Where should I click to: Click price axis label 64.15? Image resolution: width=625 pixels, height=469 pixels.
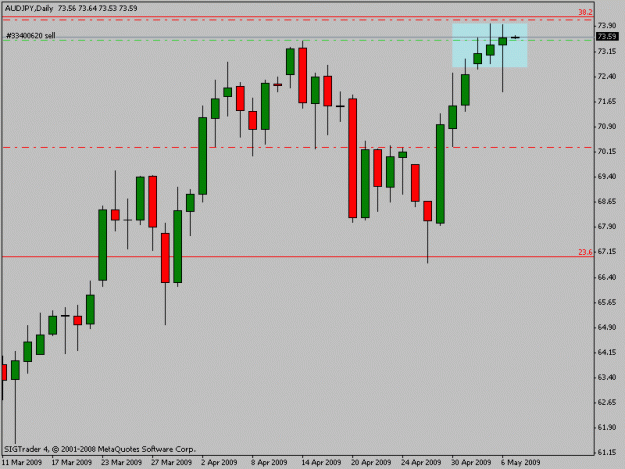pos(607,352)
